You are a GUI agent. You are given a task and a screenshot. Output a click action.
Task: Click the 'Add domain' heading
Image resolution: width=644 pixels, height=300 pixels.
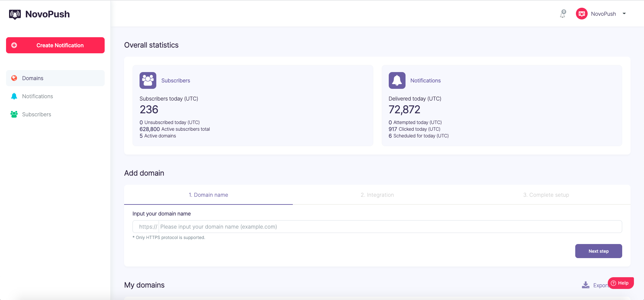144,173
